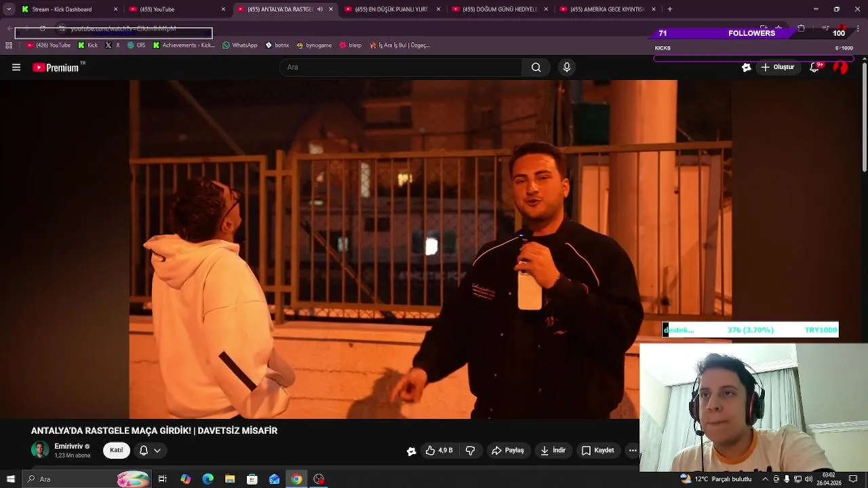Open the tab search dropdown arrow
868x488 pixels.
pyautogui.click(x=9, y=9)
